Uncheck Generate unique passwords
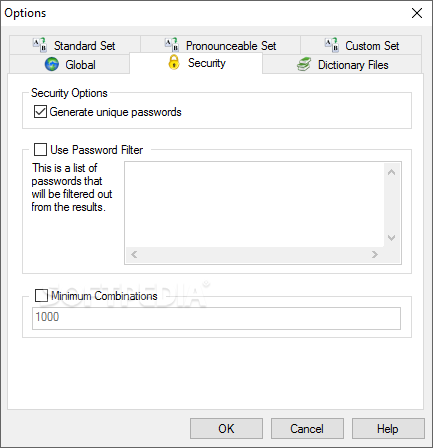Image resolution: width=433 pixels, height=448 pixels. [40, 112]
